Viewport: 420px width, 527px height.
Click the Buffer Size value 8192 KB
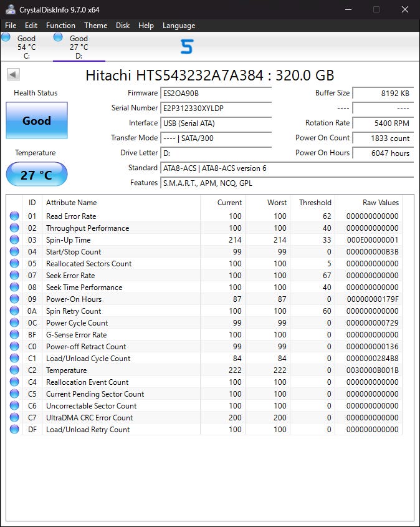[x=383, y=93]
